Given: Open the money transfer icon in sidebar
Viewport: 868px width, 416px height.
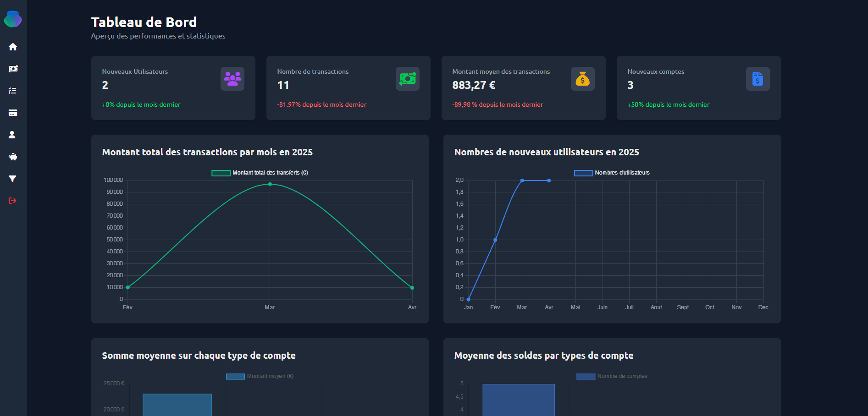Looking at the screenshot, I should 13,69.
